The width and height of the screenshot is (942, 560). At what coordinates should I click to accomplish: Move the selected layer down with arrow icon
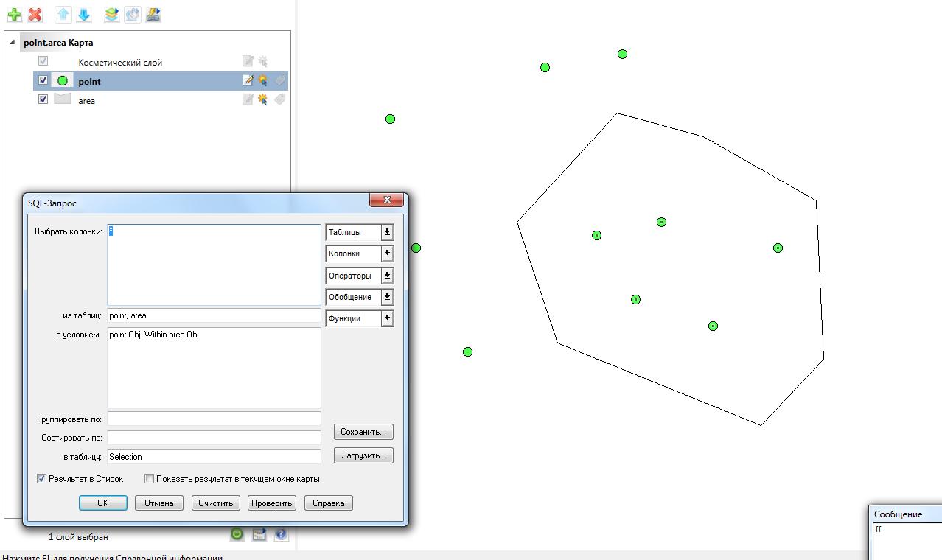[x=83, y=14]
